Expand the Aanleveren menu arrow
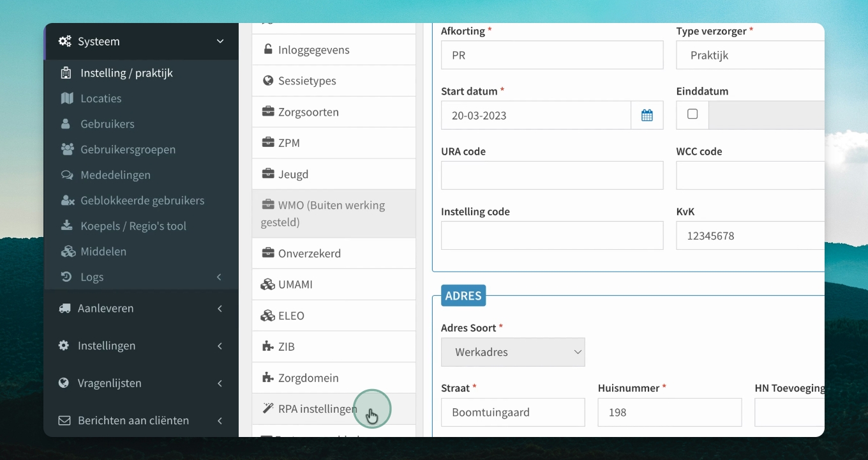This screenshot has width=868, height=460. tap(220, 309)
